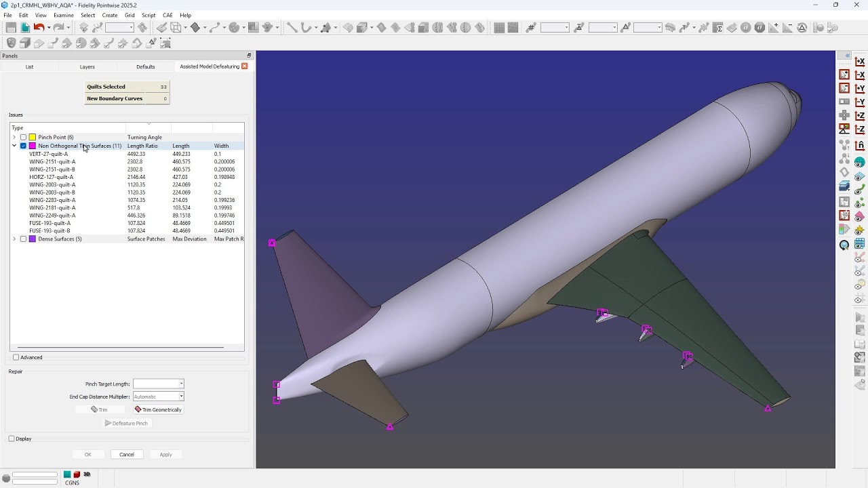
Task: Set view to +Y orientation
Action: [860, 89]
